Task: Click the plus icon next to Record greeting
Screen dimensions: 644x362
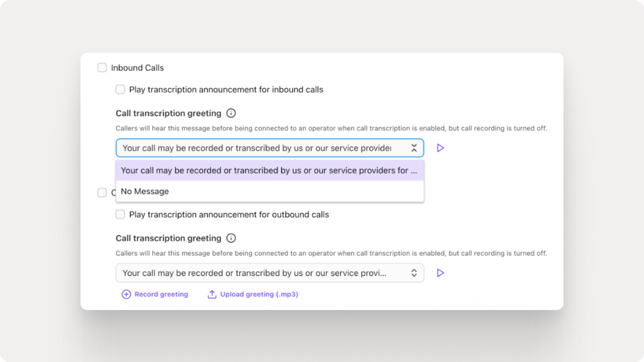Action: point(126,294)
